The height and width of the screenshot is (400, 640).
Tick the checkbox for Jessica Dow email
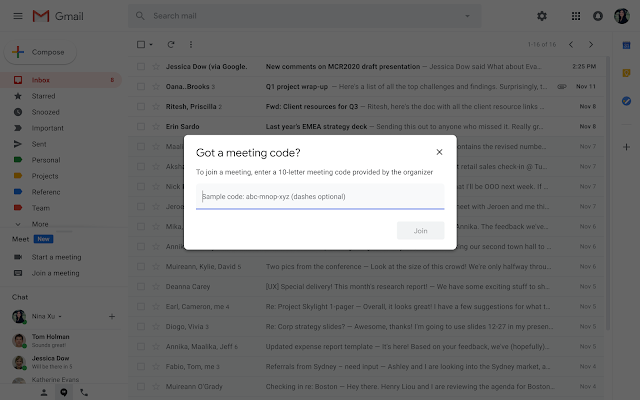(141, 66)
